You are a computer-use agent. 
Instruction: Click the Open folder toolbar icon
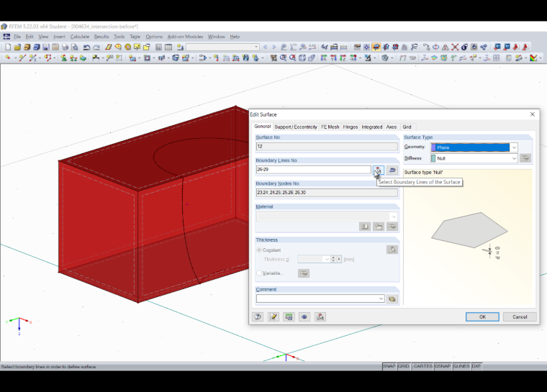[17, 47]
